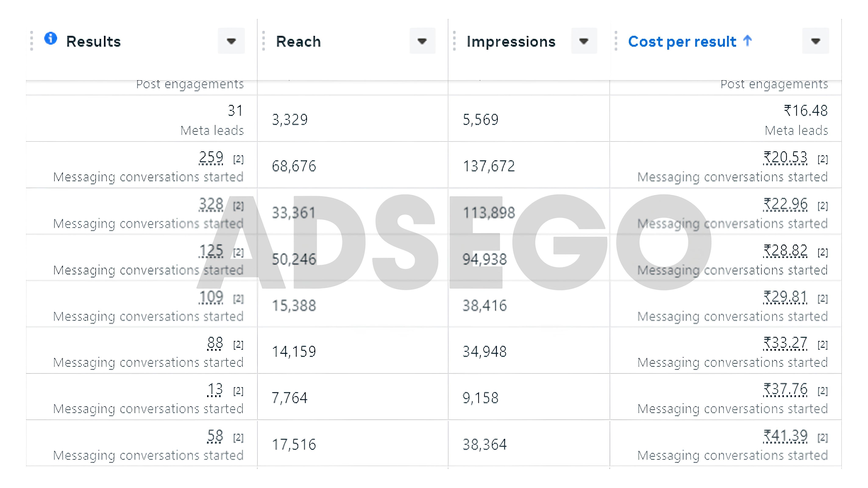Click the [2] footnote beside 259
The height and width of the screenshot is (488, 868).
point(238,159)
